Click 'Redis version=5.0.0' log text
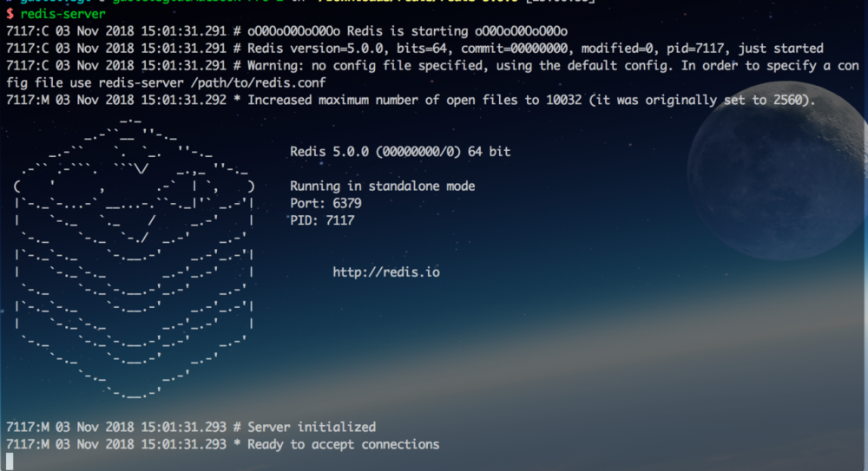 pos(315,49)
